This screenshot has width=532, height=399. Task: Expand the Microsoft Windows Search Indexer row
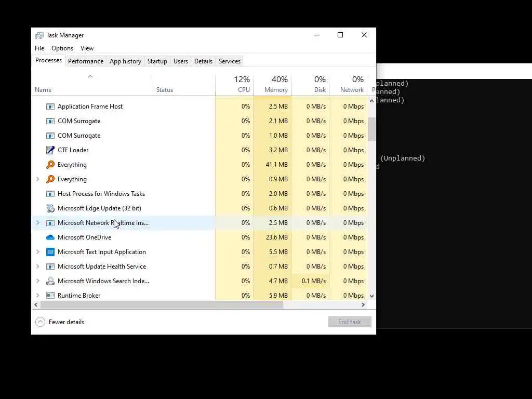pos(37,281)
